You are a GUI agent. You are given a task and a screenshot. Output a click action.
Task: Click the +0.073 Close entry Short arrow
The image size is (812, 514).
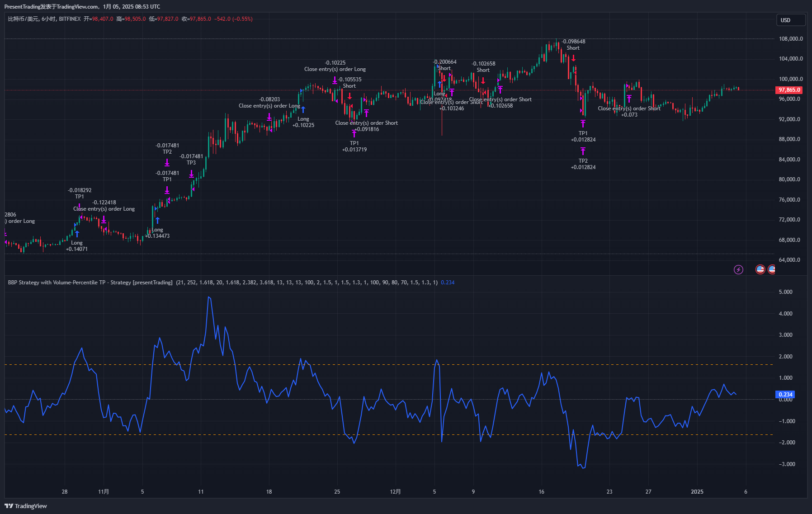629,99
